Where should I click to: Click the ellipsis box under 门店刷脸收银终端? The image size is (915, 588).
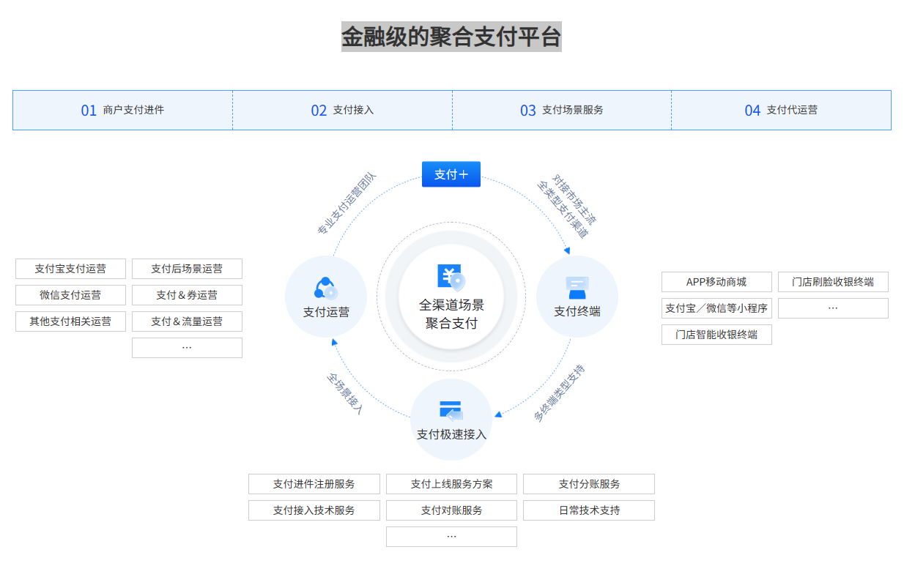pyautogui.click(x=833, y=308)
